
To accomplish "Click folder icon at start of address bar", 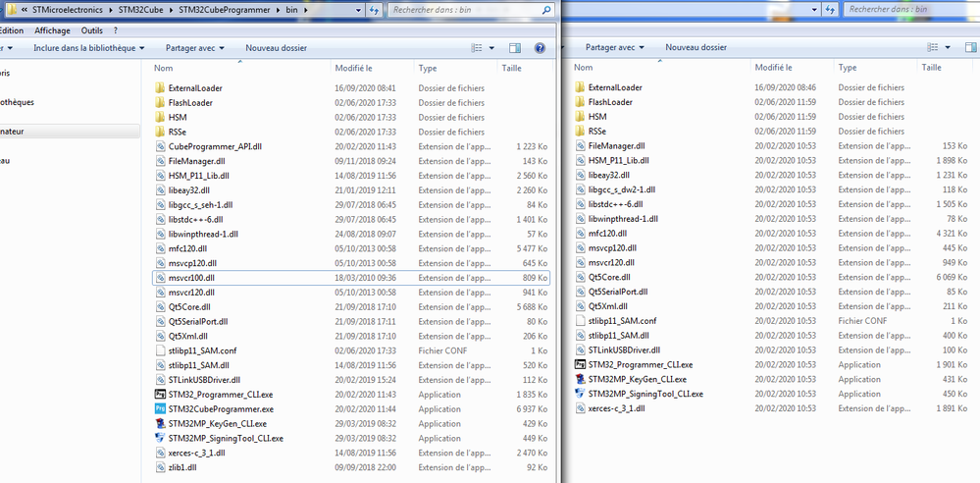I will 12,10.
